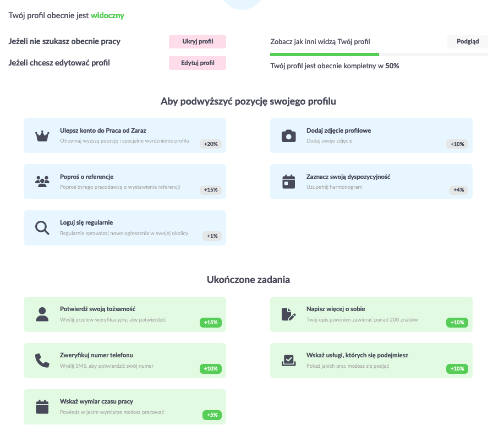Click the calendar icon for availability
This screenshot has width=504, height=441.
pyautogui.click(x=289, y=182)
